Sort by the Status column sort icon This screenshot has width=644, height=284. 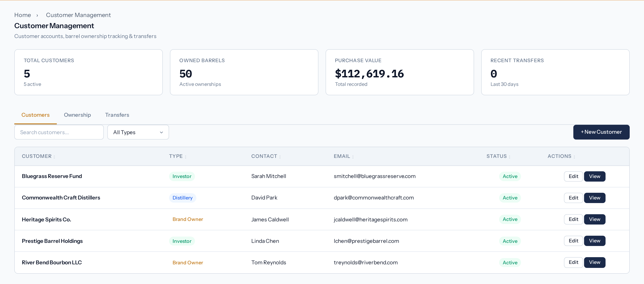click(x=510, y=157)
